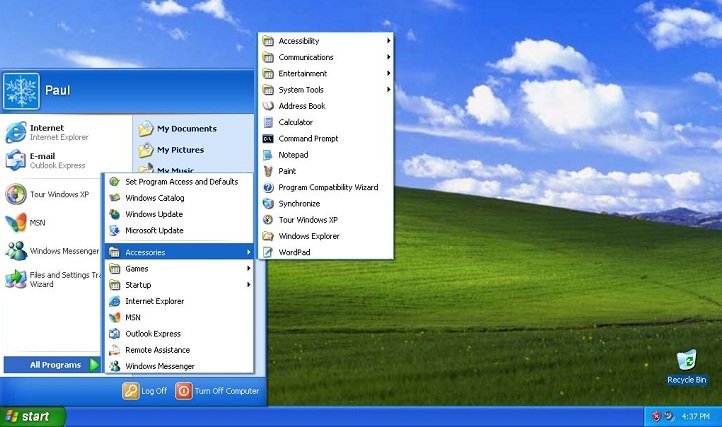This screenshot has width=722, height=427.
Task: Click the All Programs button
Action: [52, 365]
